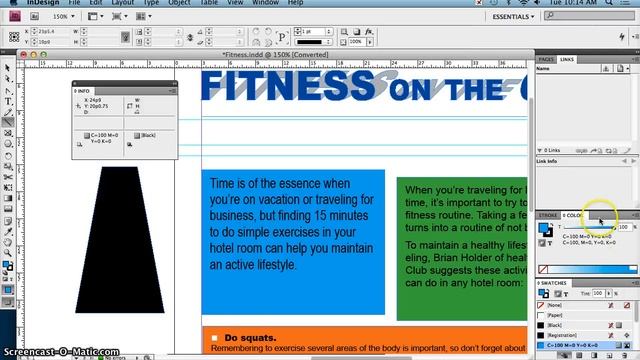Expand the 0 Links disclosure triangle
This screenshot has width=640, height=360.
coord(540,151)
